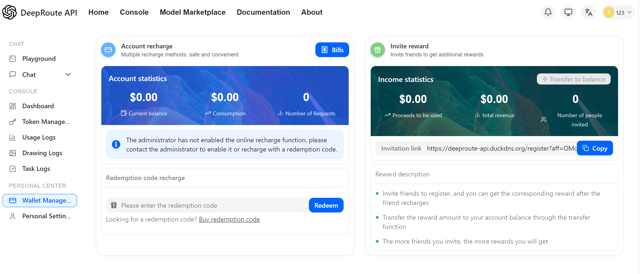Screen dimensions: 644x274
Task: Select Drawing Logs in the sidebar
Action: [40, 153]
